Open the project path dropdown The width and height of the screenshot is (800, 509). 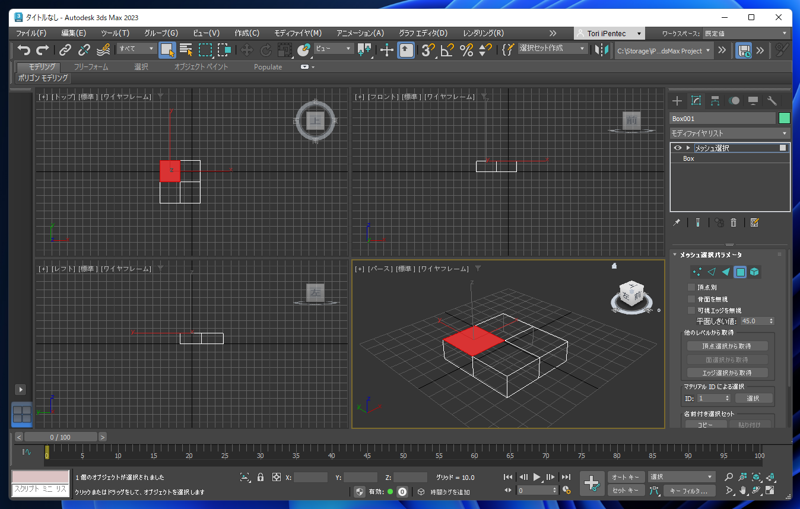pyautogui.click(x=663, y=50)
